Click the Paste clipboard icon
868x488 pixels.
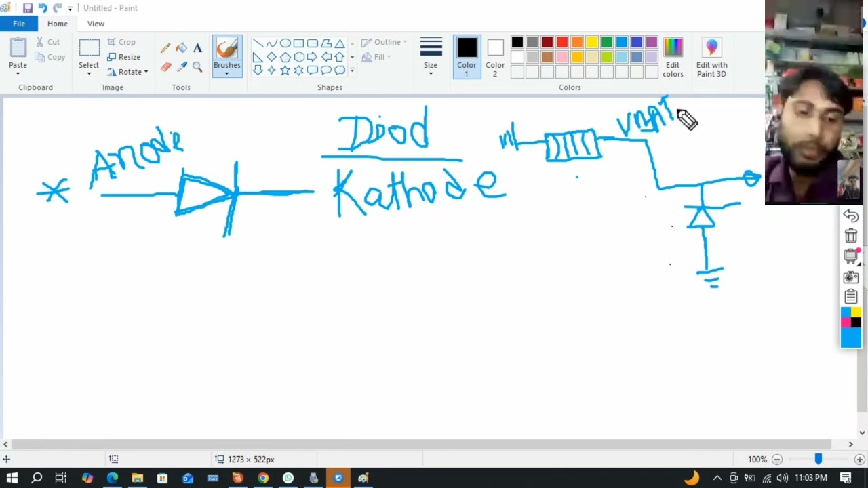pyautogui.click(x=18, y=47)
